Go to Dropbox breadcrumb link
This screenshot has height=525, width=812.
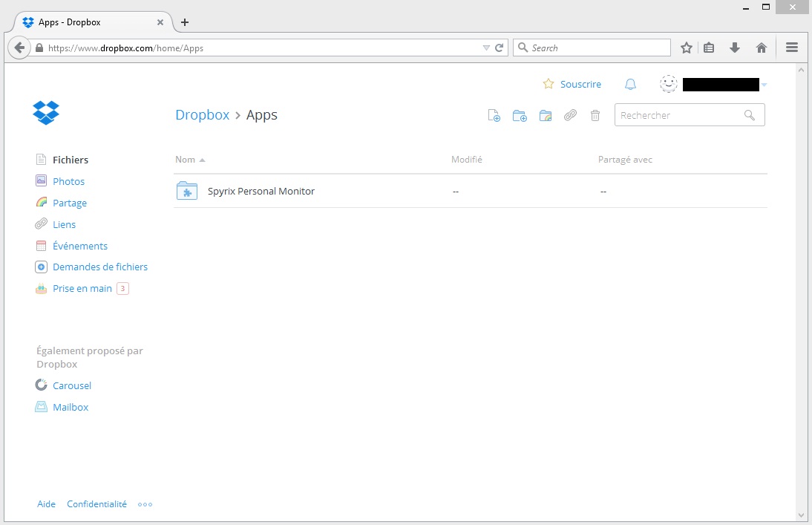click(x=202, y=114)
